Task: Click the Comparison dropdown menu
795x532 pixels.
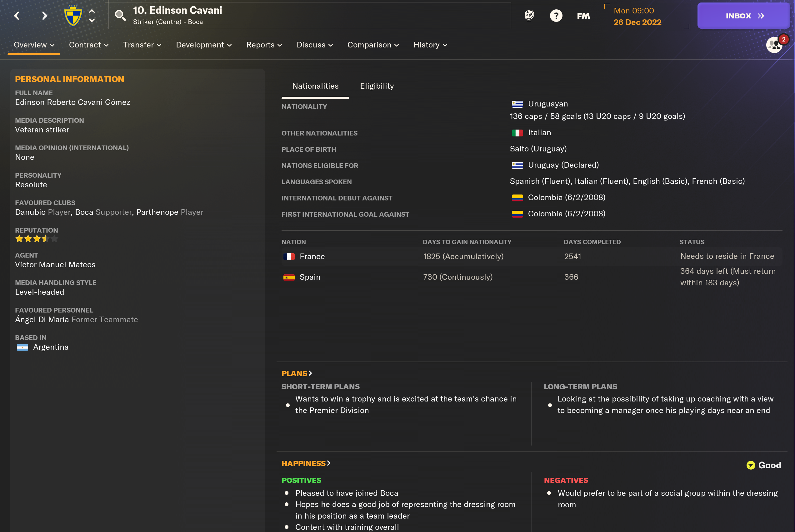Action: 372,45
